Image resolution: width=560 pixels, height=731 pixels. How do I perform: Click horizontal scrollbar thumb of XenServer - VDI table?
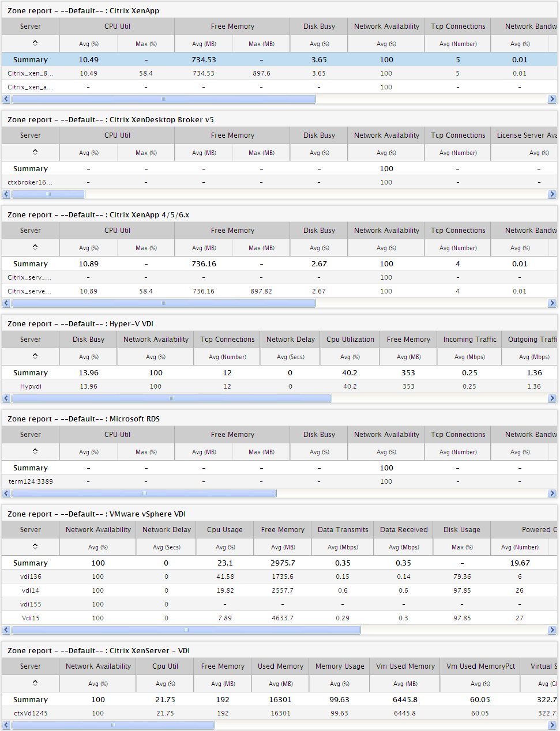click(x=114, y=725)
